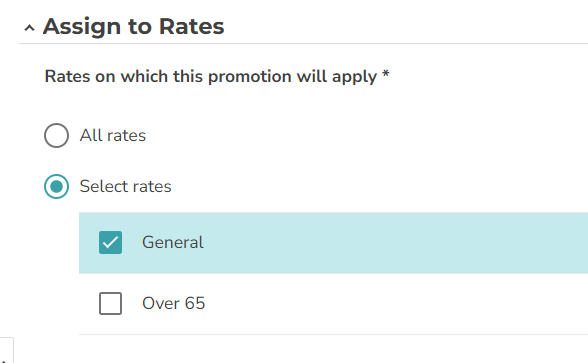
Task: Select the All rates radio button
Action: (x=56, y=135)
